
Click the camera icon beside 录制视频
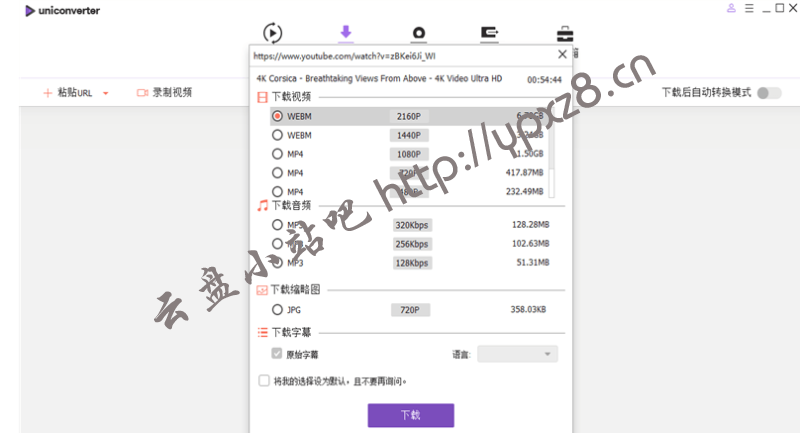142,93
